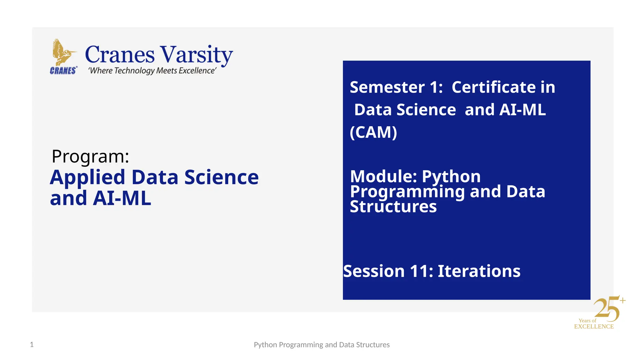Select the 'Module: Python' line
Image resolution: width=644 pixels, height=362 pixels.
click(x=415, y=176)
